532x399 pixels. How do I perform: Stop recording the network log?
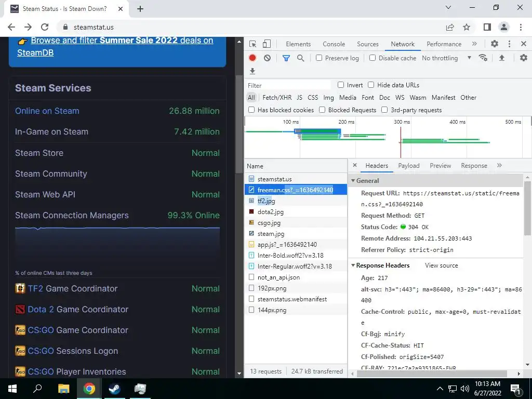click(x=252, y=58)
